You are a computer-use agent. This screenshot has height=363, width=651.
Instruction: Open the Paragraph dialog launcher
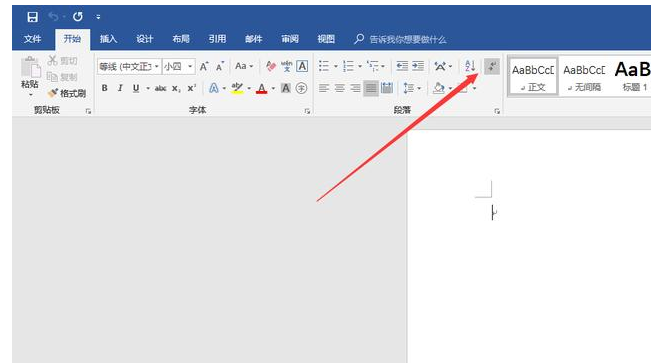tap(497, 111)
